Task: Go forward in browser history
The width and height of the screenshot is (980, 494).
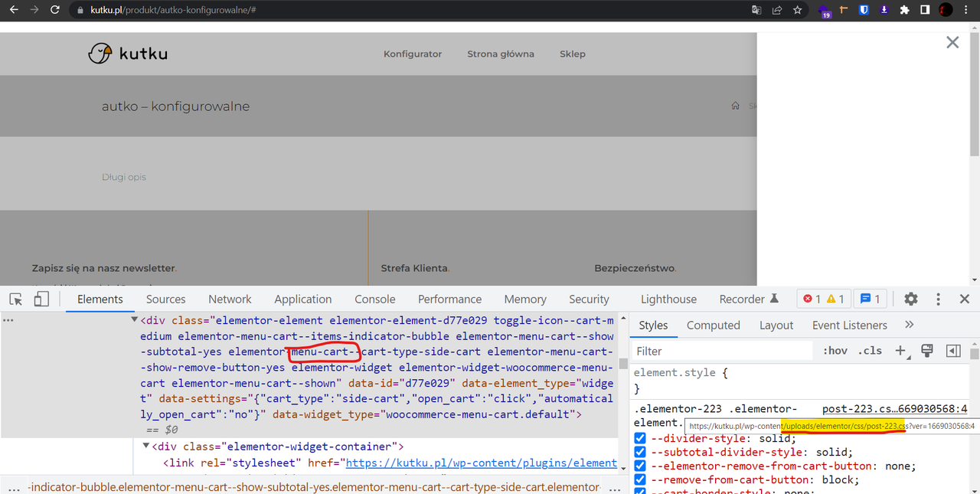Action: (34, 10)
